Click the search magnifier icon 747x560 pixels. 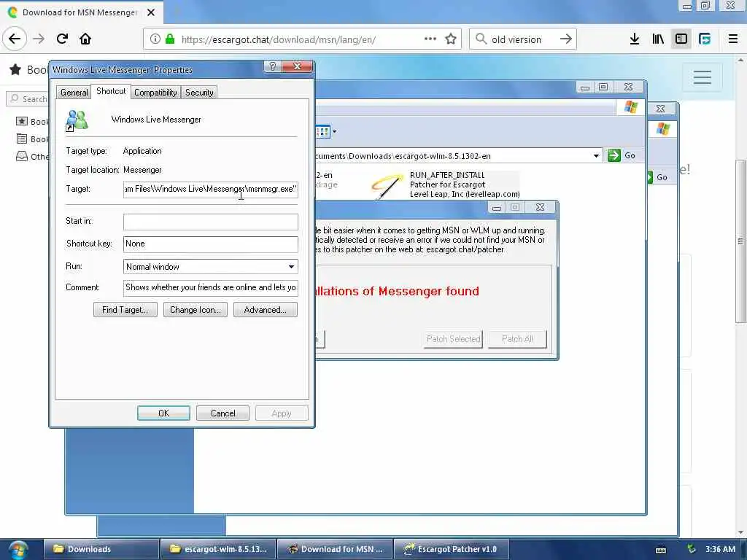(x=481, y=39)
